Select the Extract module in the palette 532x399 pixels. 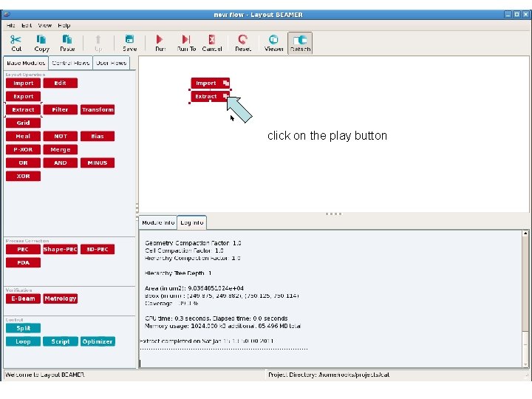23,109
